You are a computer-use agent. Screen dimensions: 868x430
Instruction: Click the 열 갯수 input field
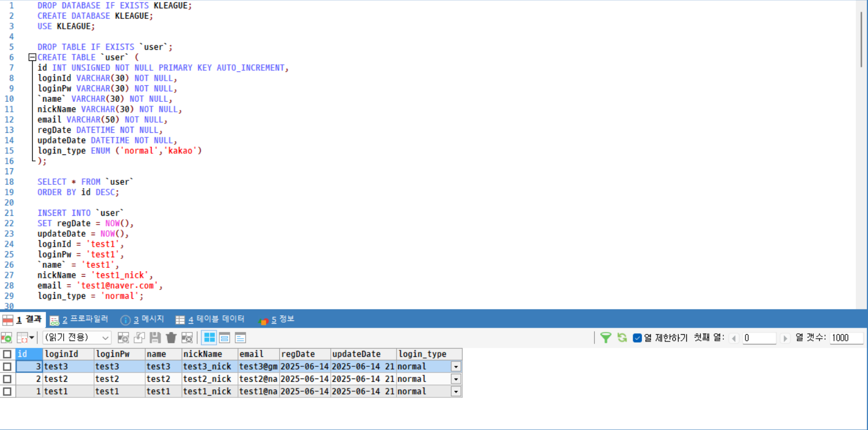[846, 338]
